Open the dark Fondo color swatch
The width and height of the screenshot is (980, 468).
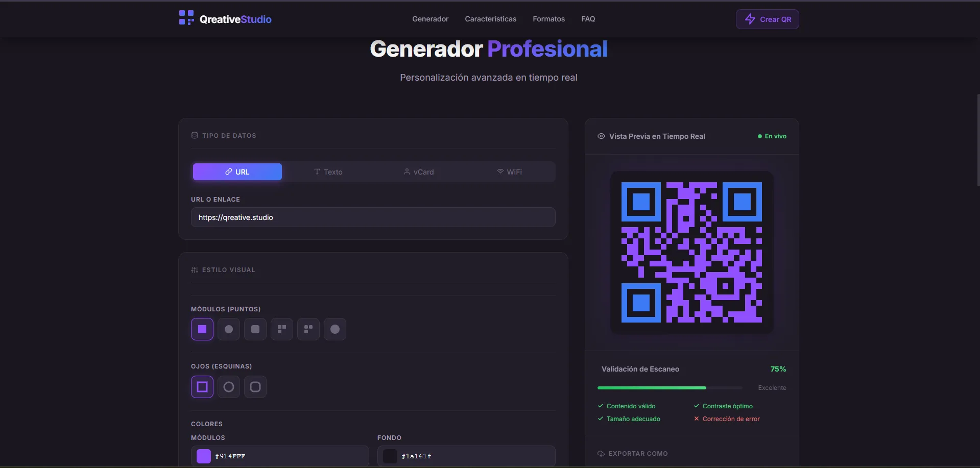tap(390, 456)
